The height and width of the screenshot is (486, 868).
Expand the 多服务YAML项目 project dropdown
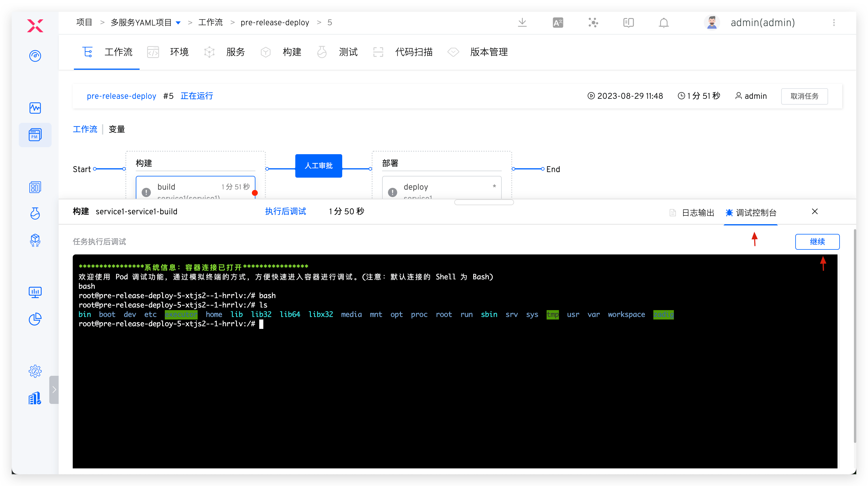tap(178, 22)
